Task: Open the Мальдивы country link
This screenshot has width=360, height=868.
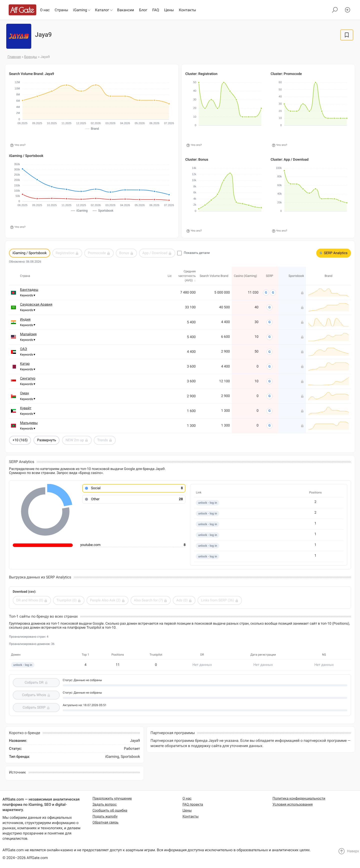Action: [x=29, y=423]
